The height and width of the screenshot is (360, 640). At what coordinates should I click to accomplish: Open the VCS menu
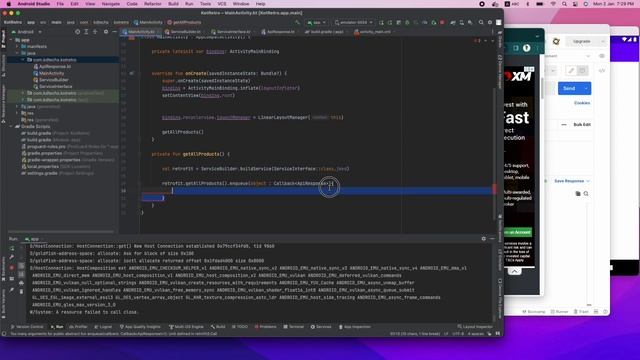click(x=222, y=4)
